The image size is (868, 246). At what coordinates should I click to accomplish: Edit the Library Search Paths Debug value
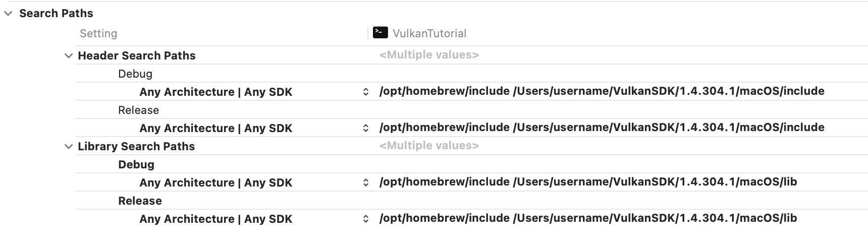click(588, 182)
